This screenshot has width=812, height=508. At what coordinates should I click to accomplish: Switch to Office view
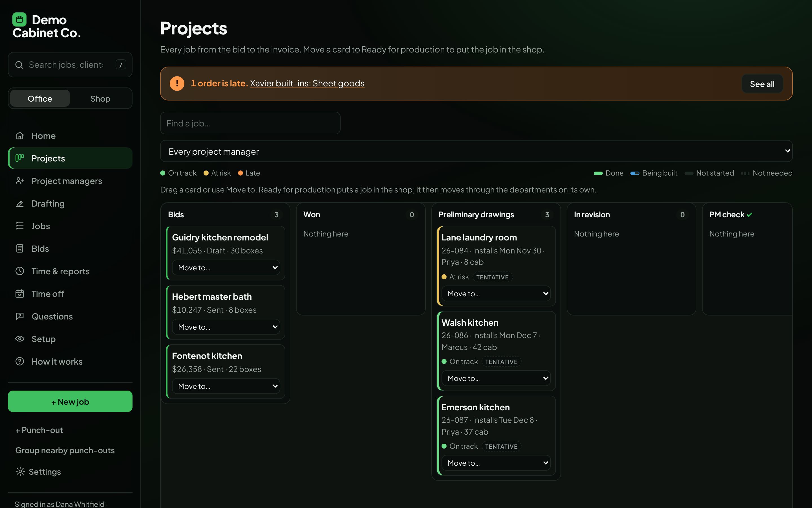tap(40, 98)
